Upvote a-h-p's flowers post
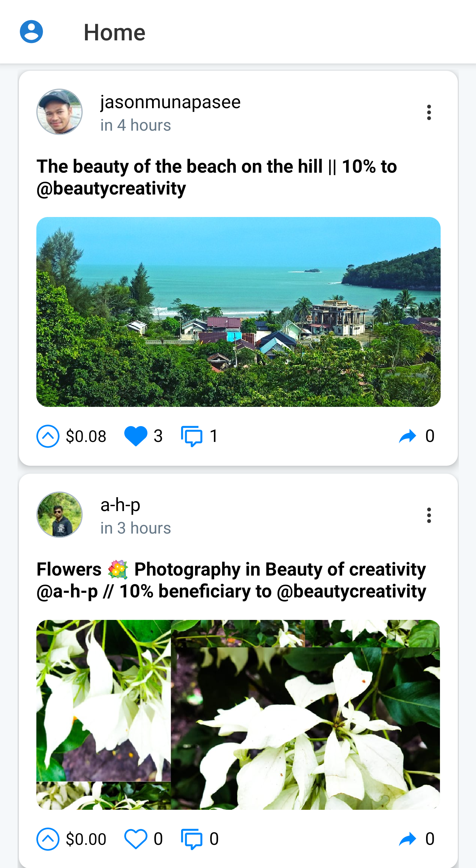Screen dimensions: 476x868 tap(48, 839)
